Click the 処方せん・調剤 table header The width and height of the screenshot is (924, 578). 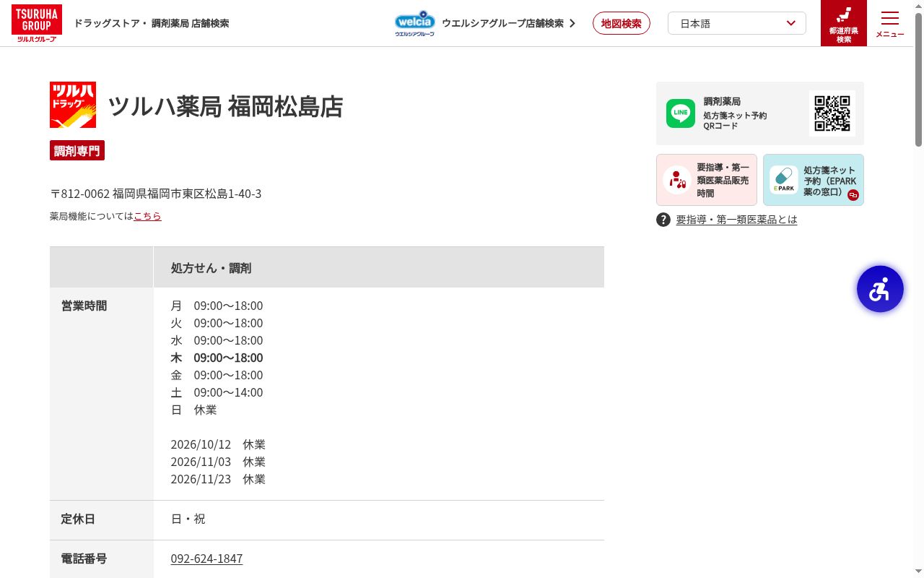point(379,267)
